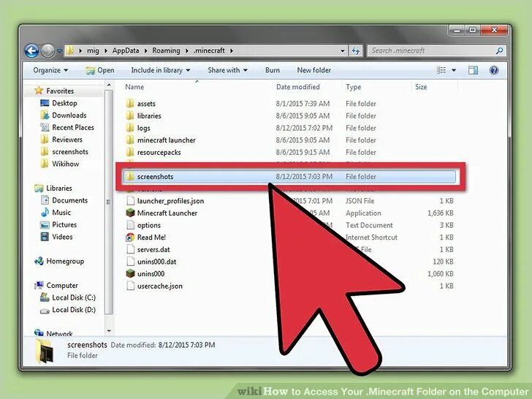Image resolution: width=532 pixels, height=399 pixels.
Task: Open the Help question mark icon
Action: tap(494, 70)
